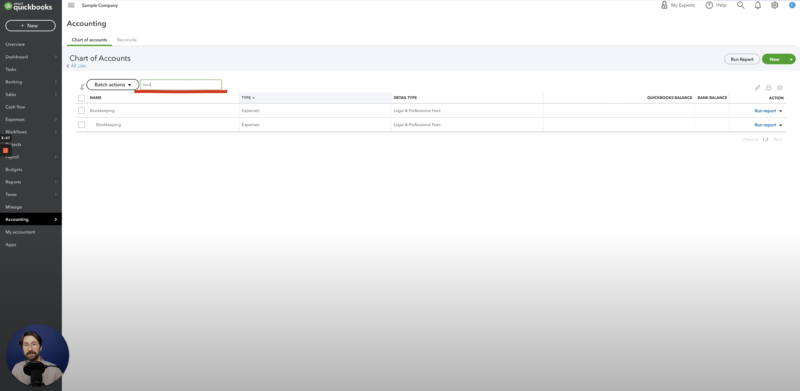The height and width of the screenshot is (391, 800).
Task: Open action arrow for indented Bookkeeping row
Action: click(x=781, y=125)
